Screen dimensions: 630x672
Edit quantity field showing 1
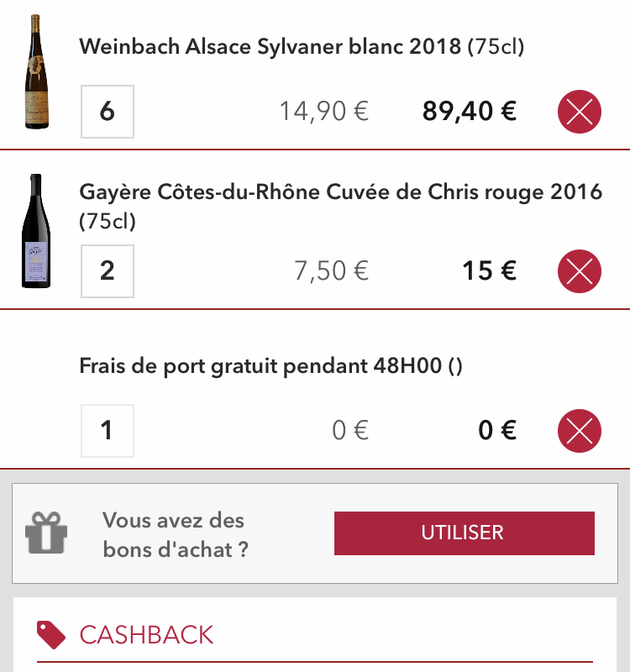click(108, 430)
